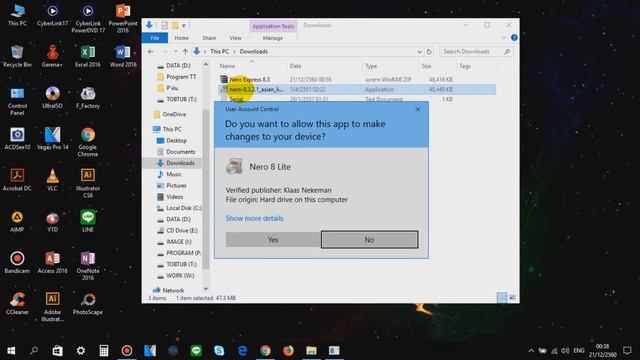640x360 pixels.
Task: Select CD Drive (E:) in navigation pane
Action: coord(182,231)
